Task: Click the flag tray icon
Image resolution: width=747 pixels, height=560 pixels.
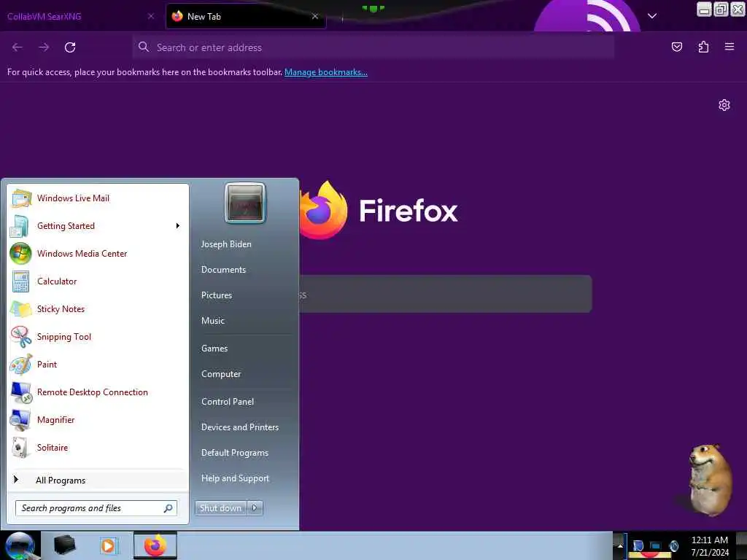Action: tap(638, 545)
